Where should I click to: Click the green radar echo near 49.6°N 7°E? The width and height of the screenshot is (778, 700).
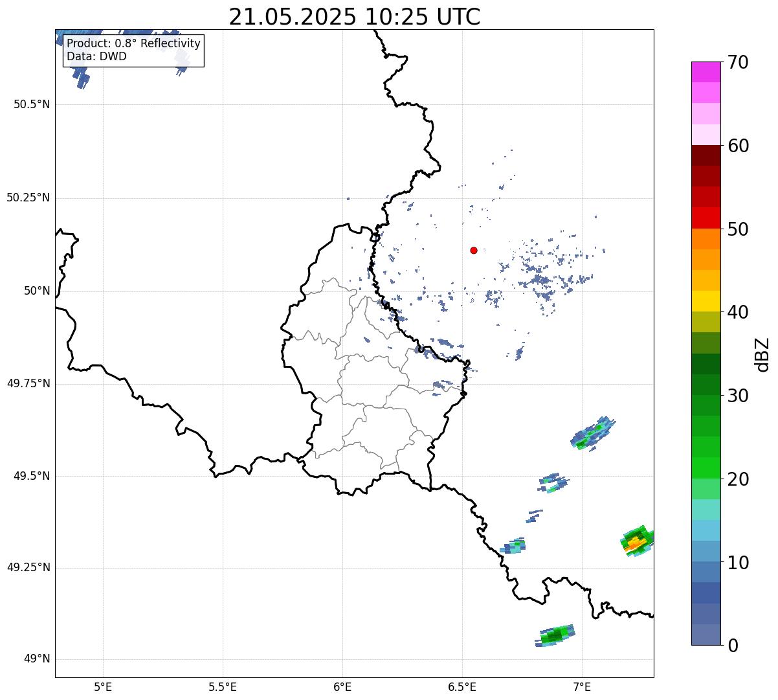(x=593, y=433)
